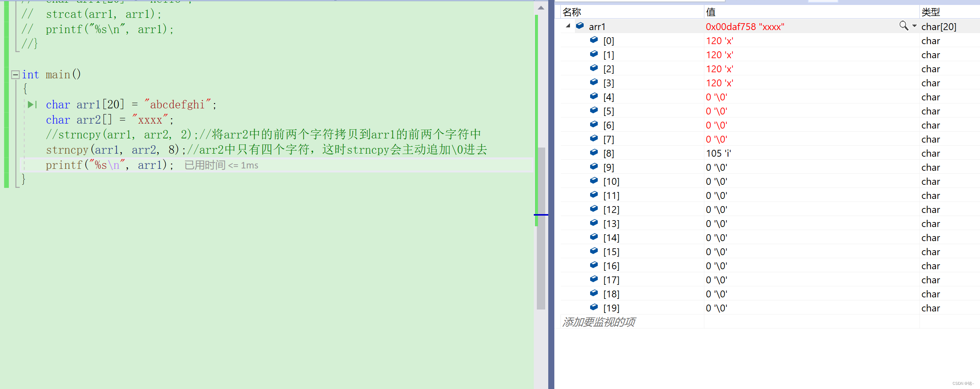Sort by the 值 column header

click(812, 12)
